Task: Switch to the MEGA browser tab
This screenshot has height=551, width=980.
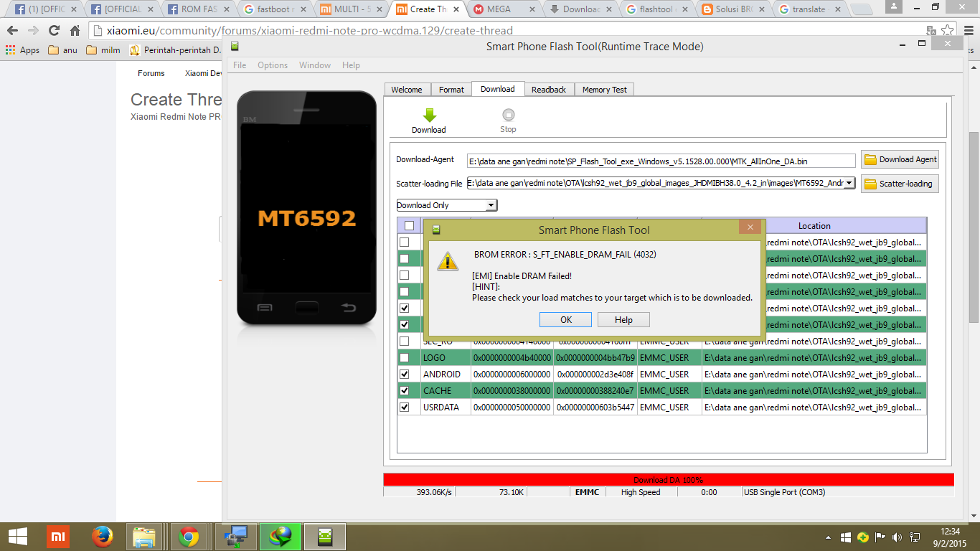Action: tap(504, 9)
